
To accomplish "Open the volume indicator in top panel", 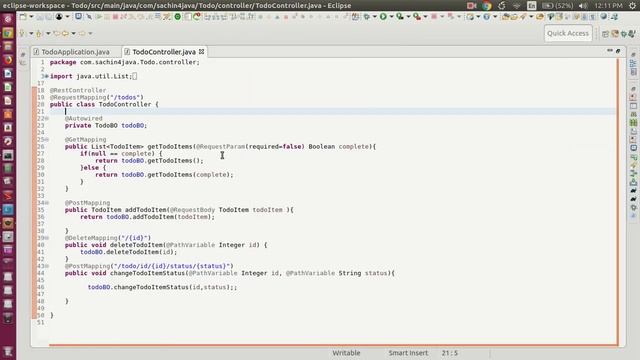I will tap(583, 6).
